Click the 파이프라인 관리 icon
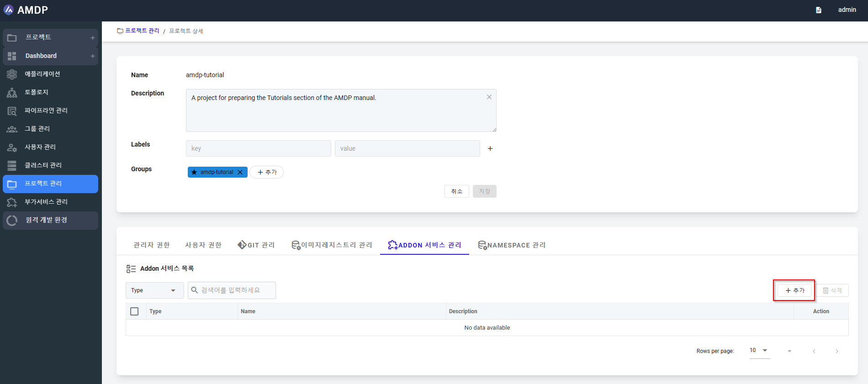This screenshot has height=384, width=868. 12,110
